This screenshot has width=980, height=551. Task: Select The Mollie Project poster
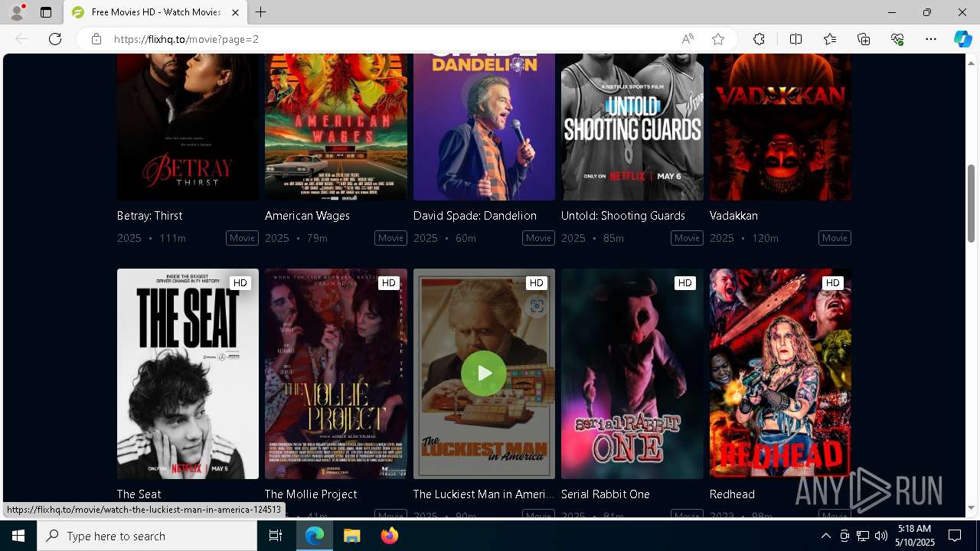pos(336,373)
